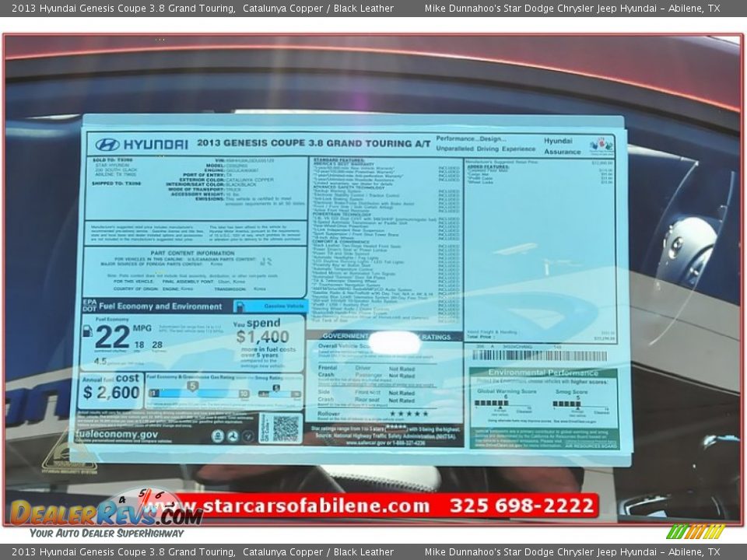Click the top caption 'Catalunya Copper / Black Leather'

tap(318, 8)
